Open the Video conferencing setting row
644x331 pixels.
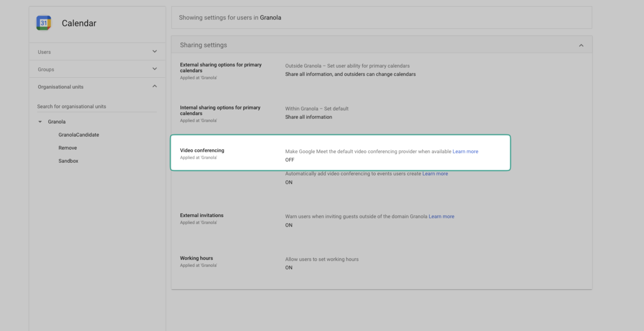[x=202, y=151]
